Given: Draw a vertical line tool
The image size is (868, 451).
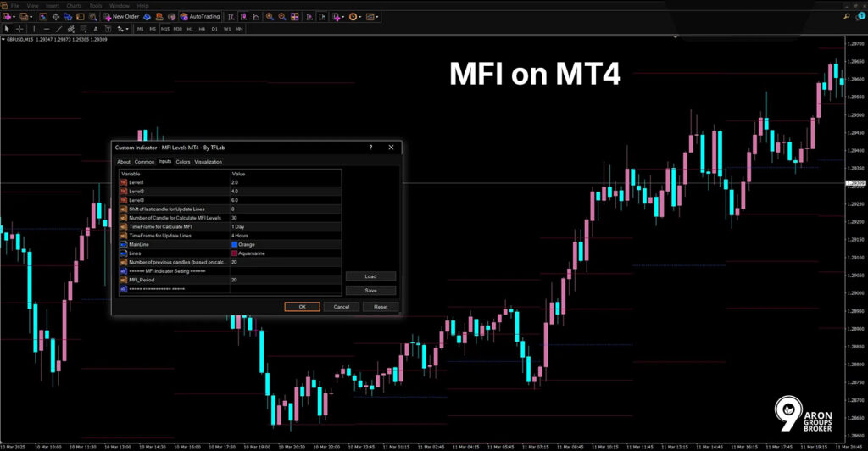Looking at the screenshot, I should point(34,29).
